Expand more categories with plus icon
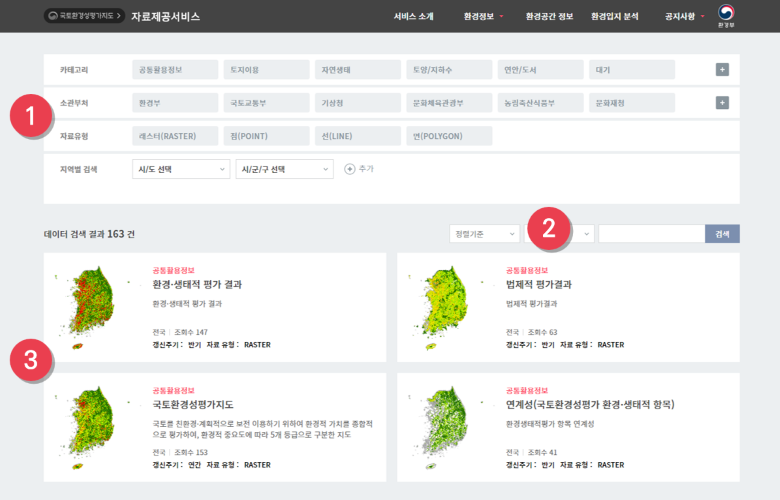This screenshot has width=780, height=500. (x=722, y=70)
